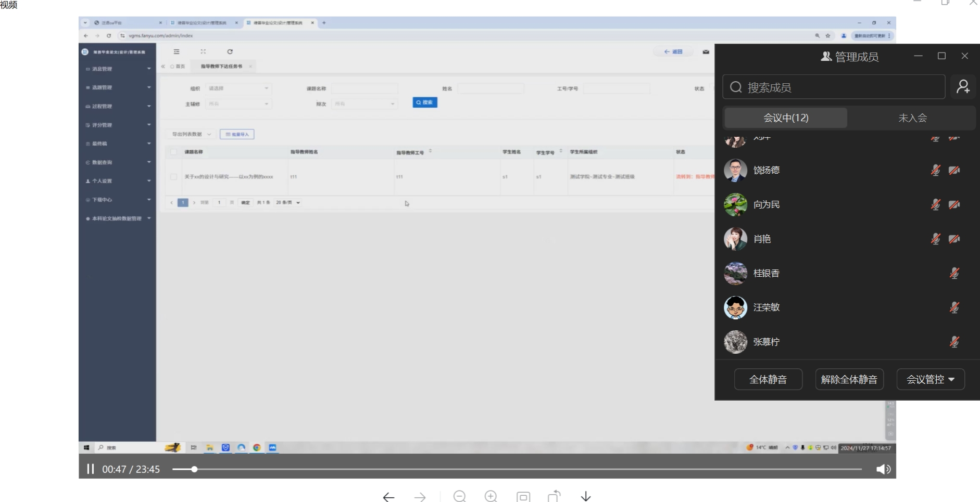Click the invite member icon

coord(963,87)
